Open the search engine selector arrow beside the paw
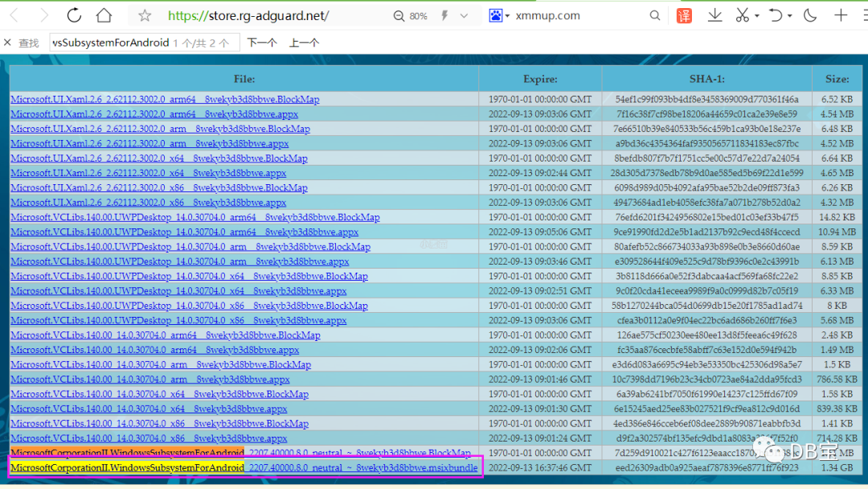Screen dimensions: 868x489 [507, 16]
